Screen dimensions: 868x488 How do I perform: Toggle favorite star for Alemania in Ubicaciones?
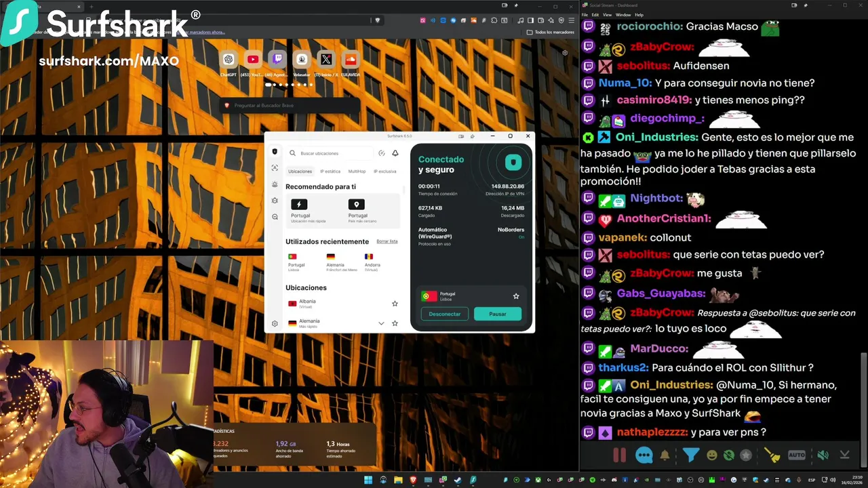(395, 323)
